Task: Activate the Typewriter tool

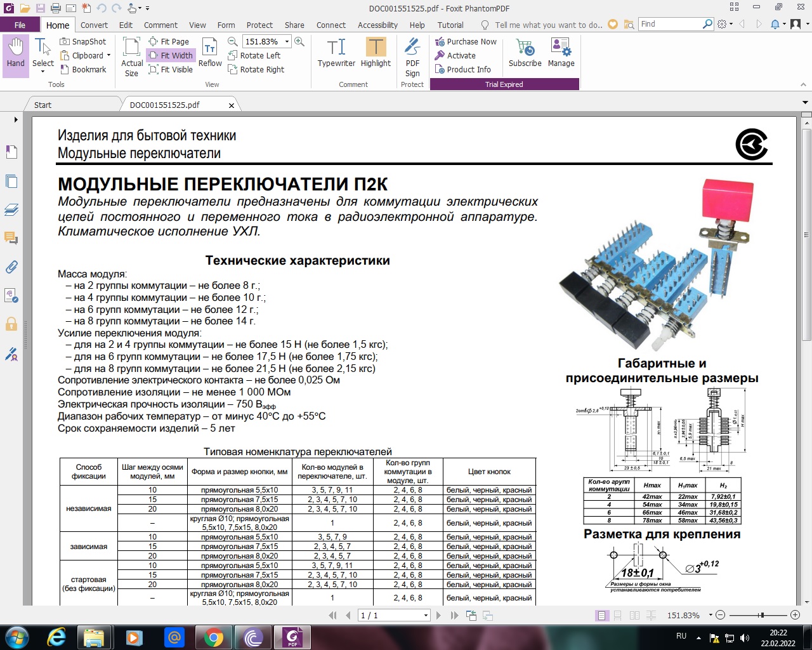Action: [x=336, y=53]
